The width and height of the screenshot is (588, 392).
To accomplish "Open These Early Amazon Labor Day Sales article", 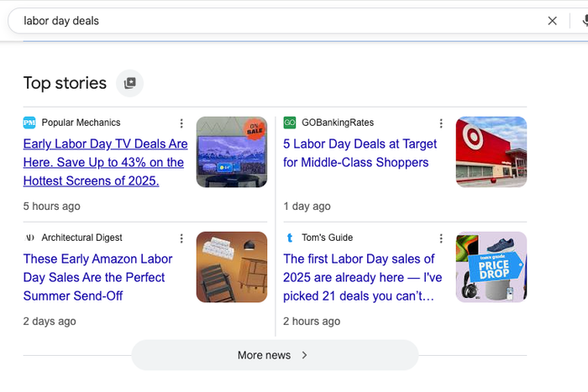I will coord(97,277).
